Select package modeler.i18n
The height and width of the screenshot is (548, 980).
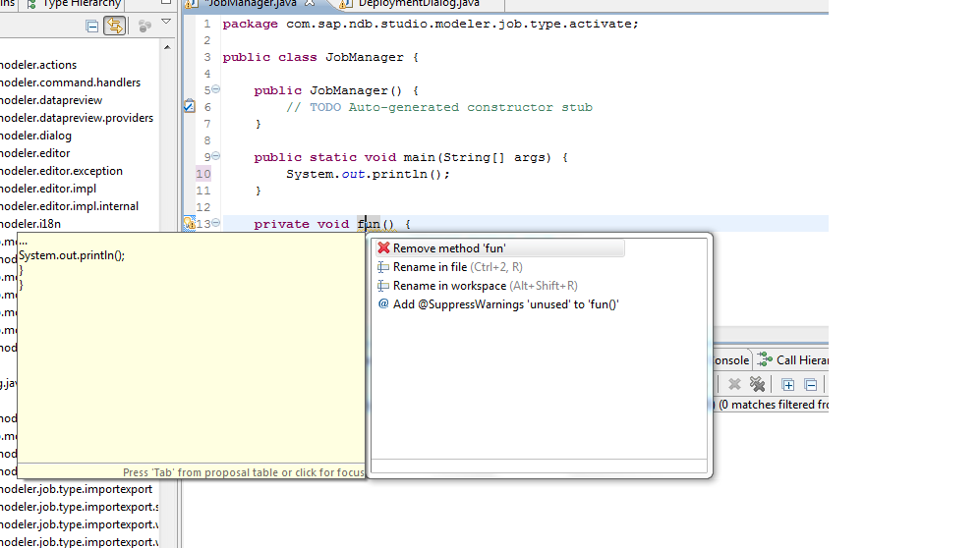tap(30, 224)
